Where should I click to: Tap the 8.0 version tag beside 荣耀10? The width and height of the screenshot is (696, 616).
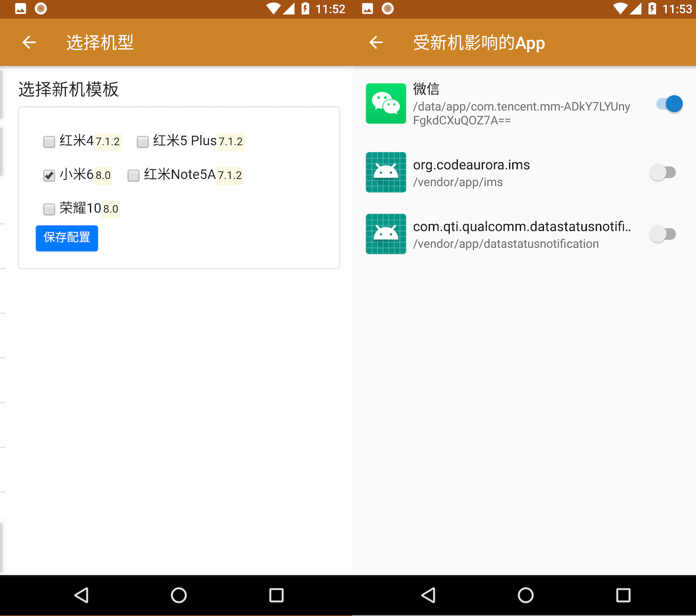tap(111, 209)
